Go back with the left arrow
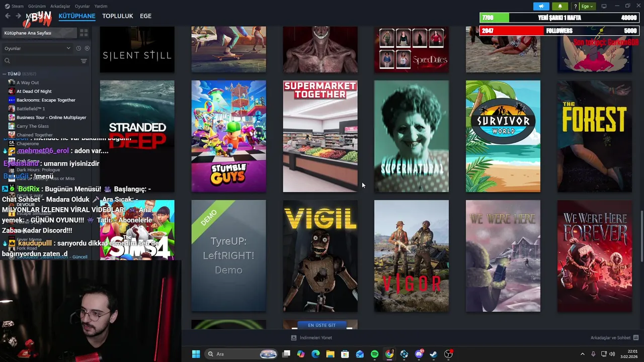Screen dimensions: 644x362 [8, 16]
